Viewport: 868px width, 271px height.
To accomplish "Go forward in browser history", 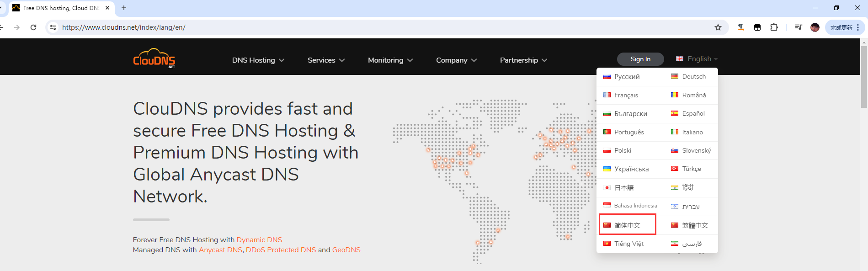I will [17, 27].
